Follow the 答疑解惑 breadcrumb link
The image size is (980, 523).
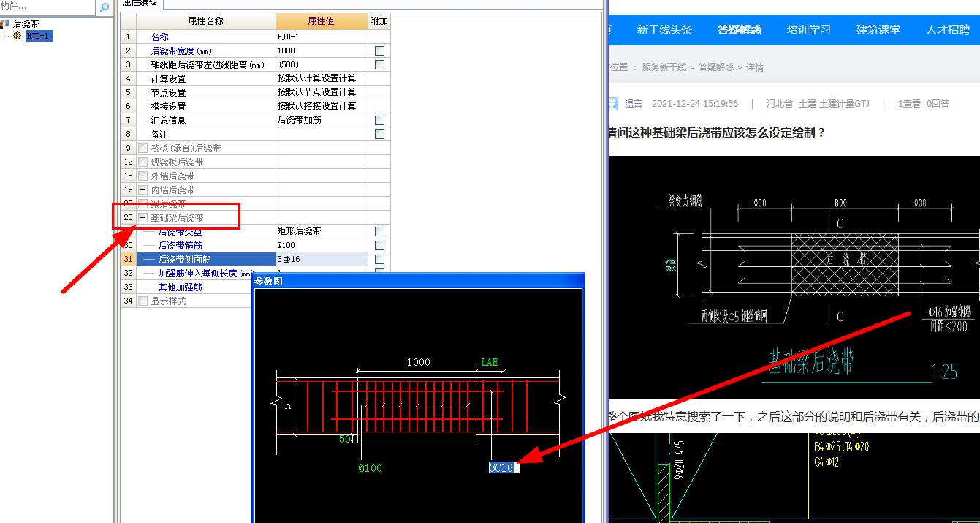pyautogui.click(x=716, y=67)
